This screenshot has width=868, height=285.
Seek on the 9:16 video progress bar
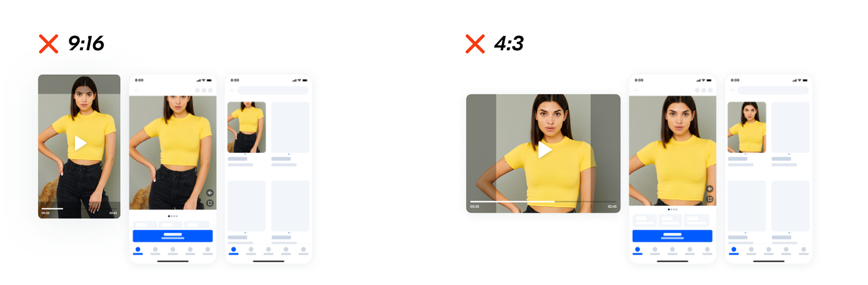tap(79, 209)
